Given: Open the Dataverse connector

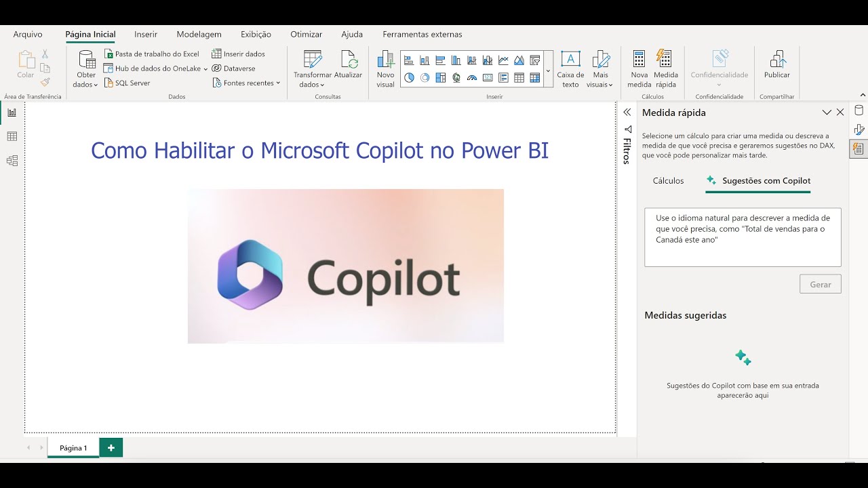Looking at the screenshot, I should (x=234, y=68).
